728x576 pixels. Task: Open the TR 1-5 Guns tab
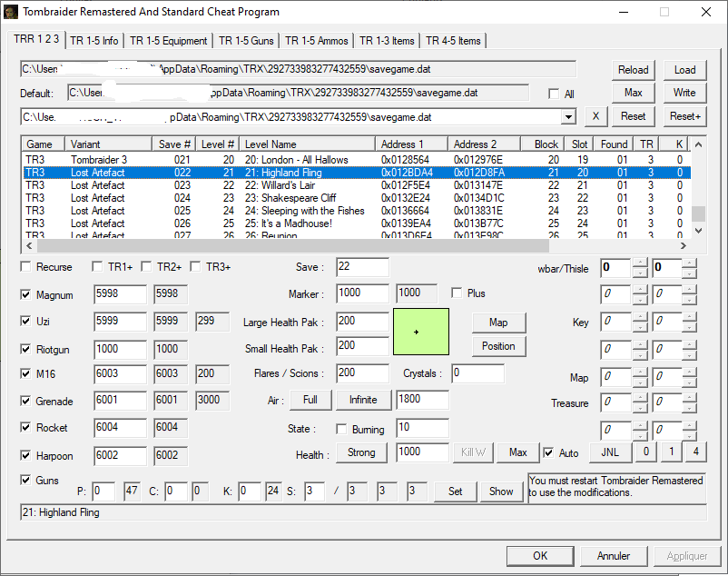tap(246, 41)
